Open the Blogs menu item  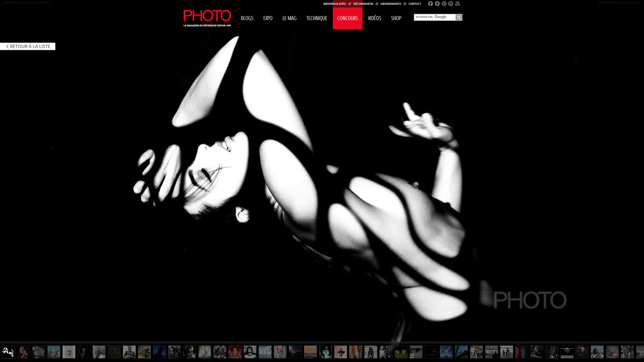[x=247, y=18]
